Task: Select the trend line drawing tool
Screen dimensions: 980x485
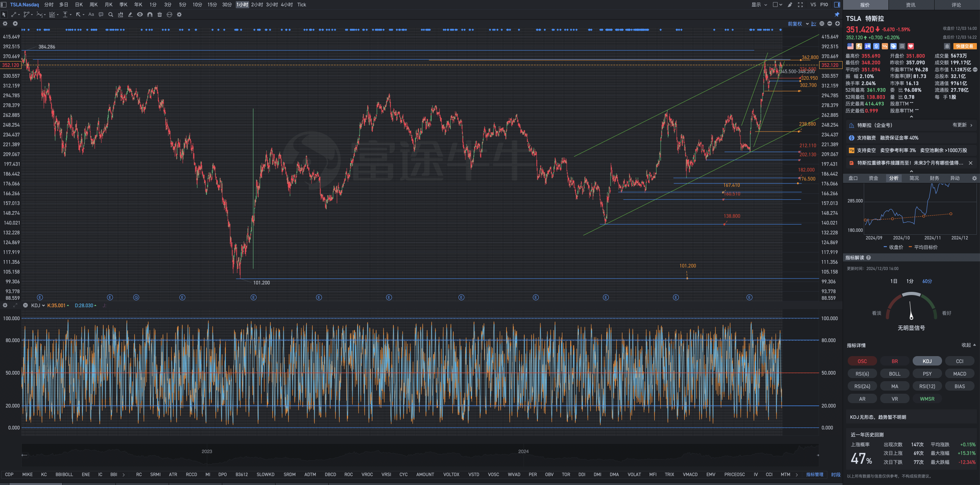Action: (14, 14)
